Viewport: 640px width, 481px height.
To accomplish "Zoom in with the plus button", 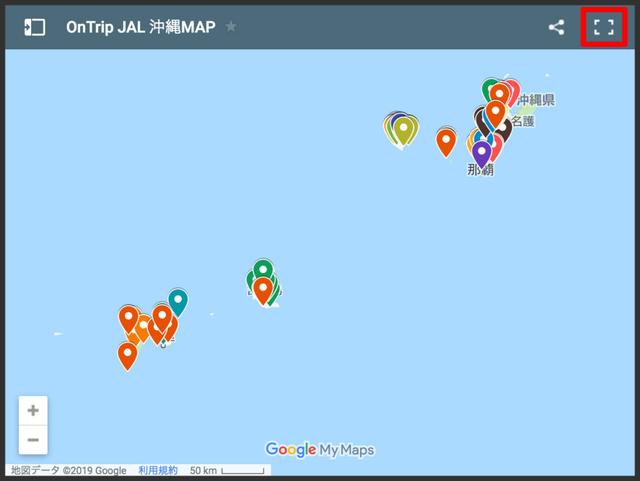I will (33, 410).
